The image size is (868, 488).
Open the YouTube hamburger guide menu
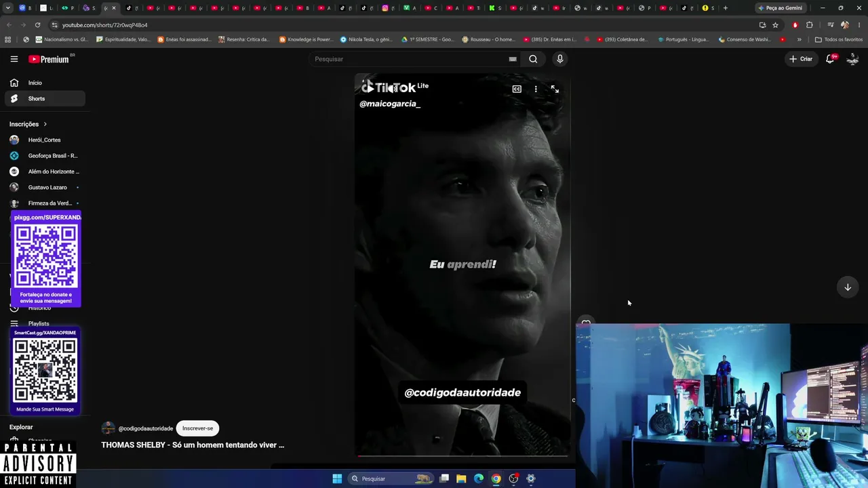[14, 59]
